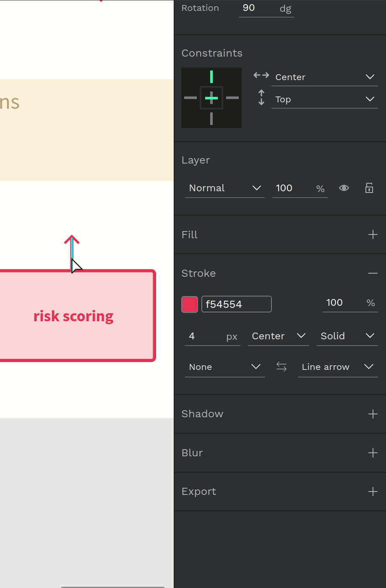Click the stroke color swatch

pos(190,304)
